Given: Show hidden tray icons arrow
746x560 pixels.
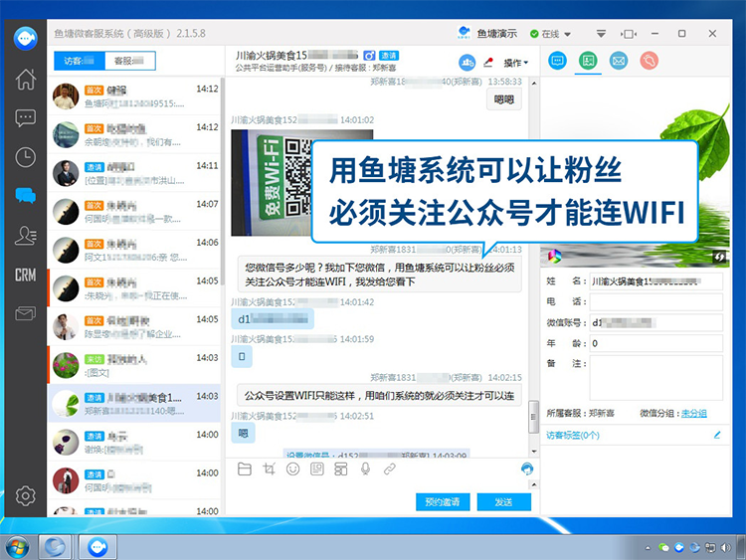Looking at the screenshot, I should click(648, 548).
